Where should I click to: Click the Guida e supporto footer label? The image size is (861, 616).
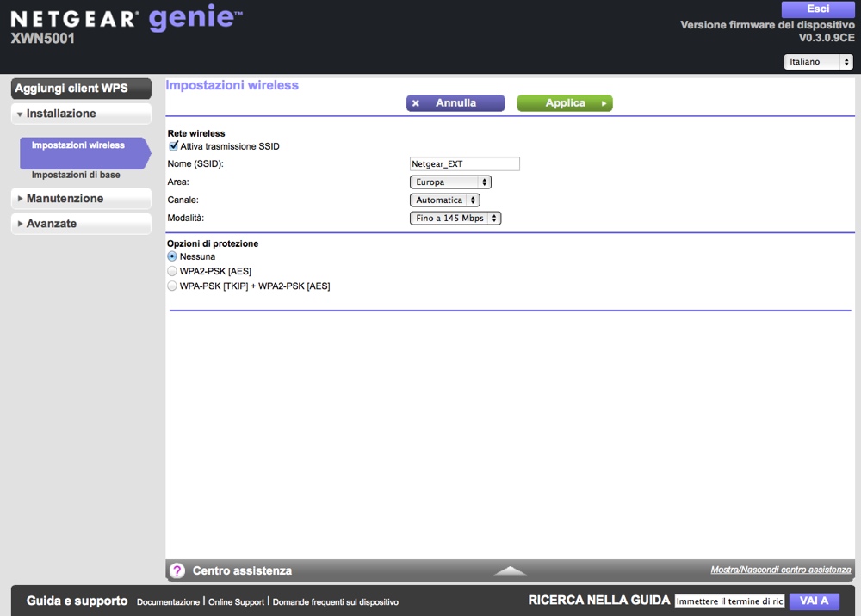coord(77,601)
